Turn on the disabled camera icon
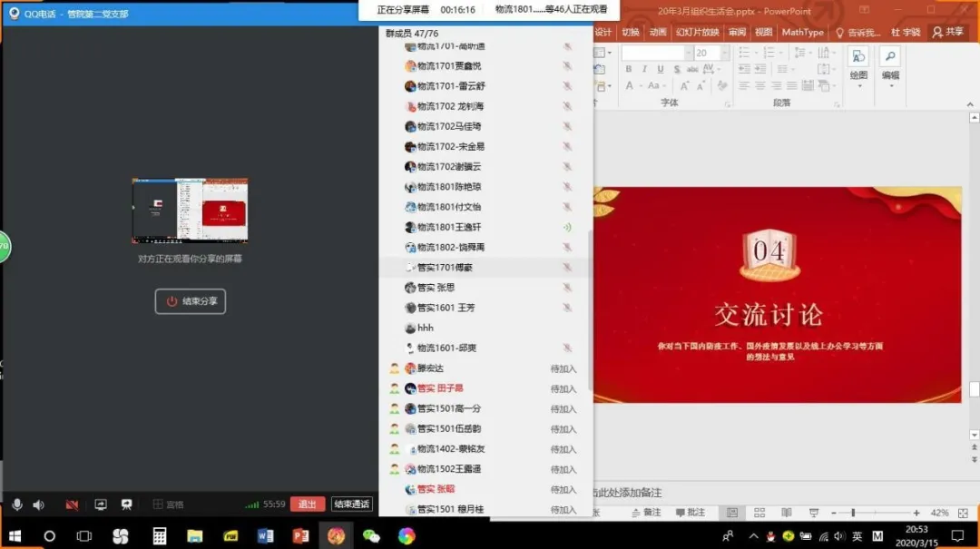This screenshot has width=980, height=549. tap(72, 505)
